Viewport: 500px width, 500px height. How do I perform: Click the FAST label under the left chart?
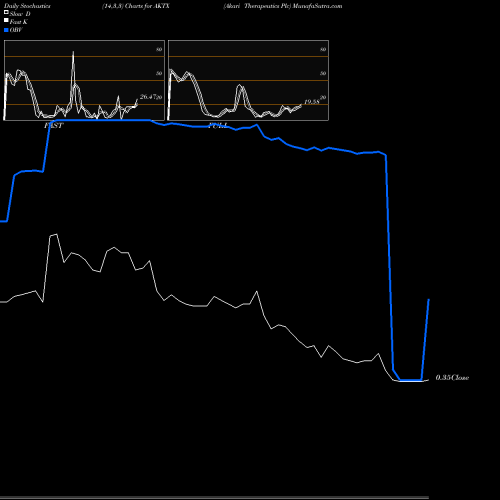[x=54, y=125]
